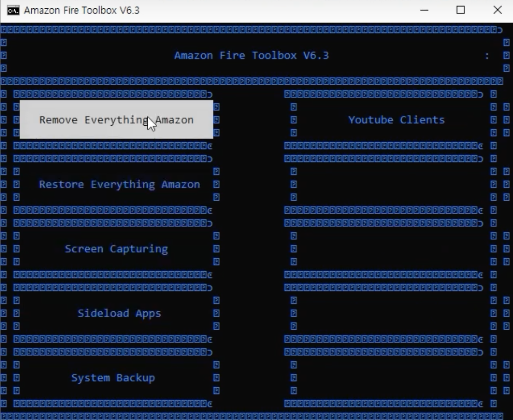Choose Screen Capturing from the menu

[x=117, y=249]
